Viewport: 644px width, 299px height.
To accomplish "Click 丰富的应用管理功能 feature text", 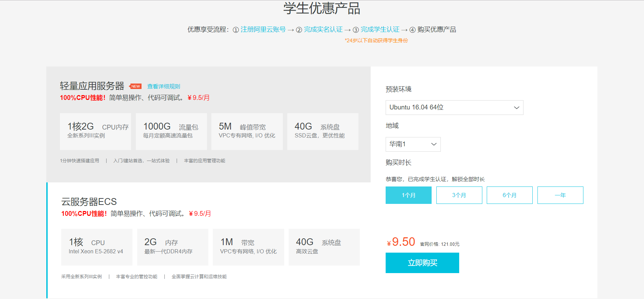I will [x=205, y=161].
